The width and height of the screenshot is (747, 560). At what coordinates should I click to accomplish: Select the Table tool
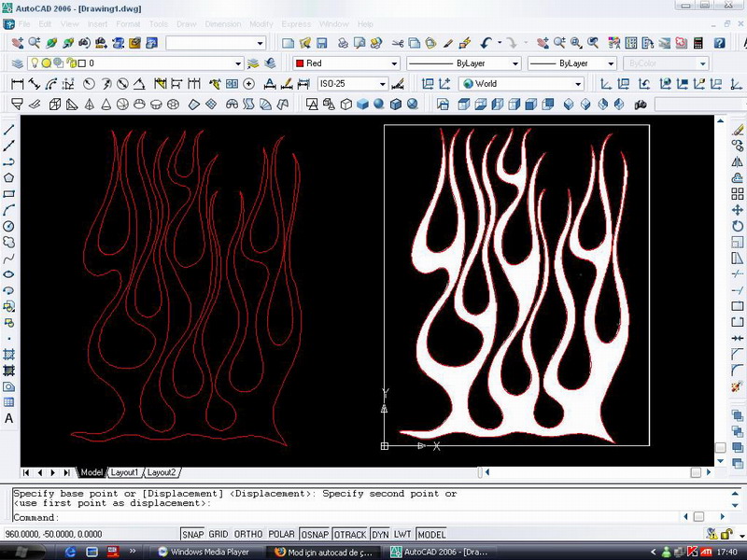[8, 402]
